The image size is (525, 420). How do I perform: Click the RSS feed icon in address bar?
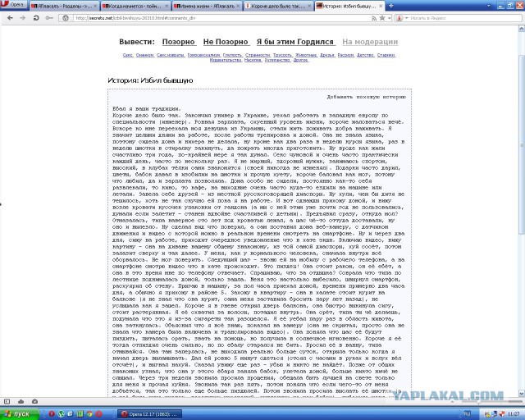pyautogui.click(x=374, y=18)
